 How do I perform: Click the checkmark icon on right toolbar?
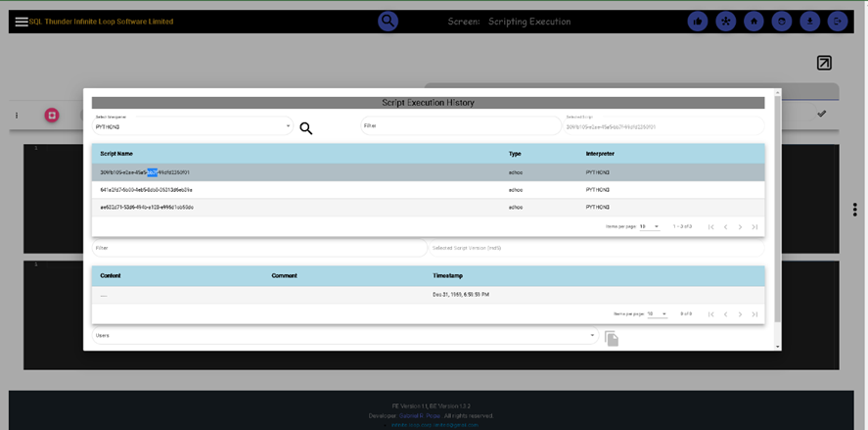822,114
